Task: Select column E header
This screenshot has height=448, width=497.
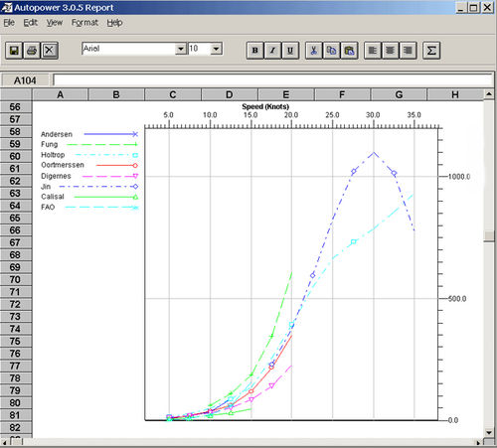Action: point(285,94)
